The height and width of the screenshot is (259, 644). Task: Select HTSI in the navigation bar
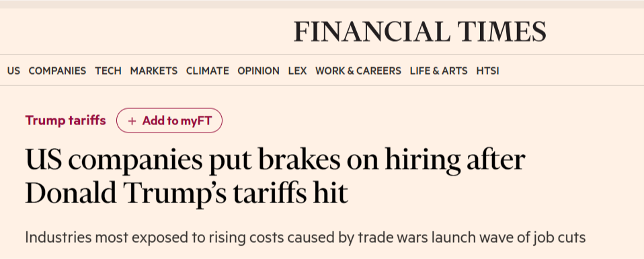pos(487,71)
